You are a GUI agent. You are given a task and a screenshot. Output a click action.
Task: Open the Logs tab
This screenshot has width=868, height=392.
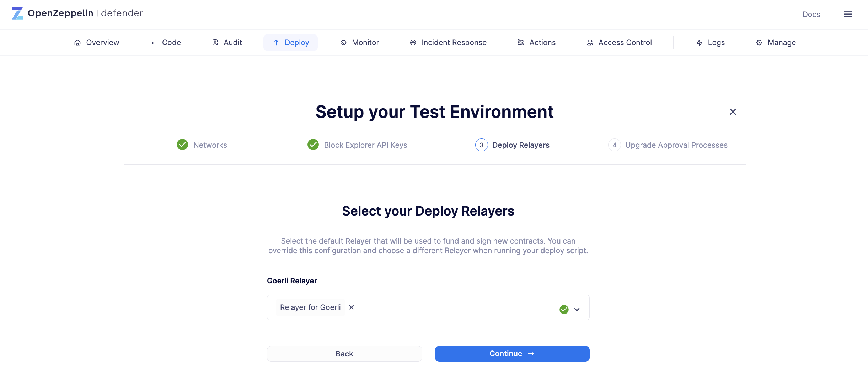pos(710,43)
